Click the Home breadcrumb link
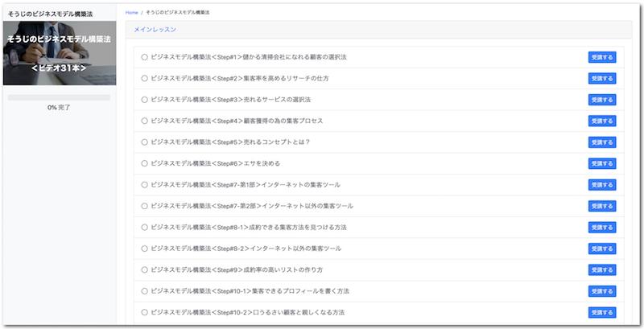Screen dimensions: 644x329 (131, 13)
